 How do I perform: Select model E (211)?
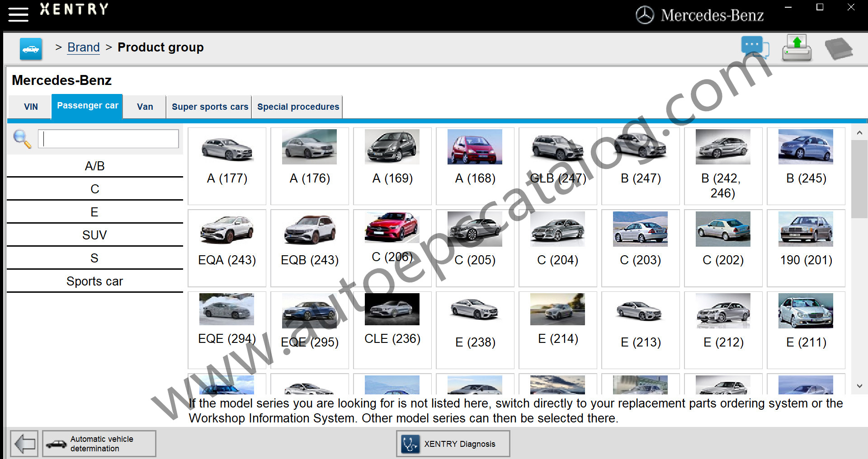[x=806, y=330]
